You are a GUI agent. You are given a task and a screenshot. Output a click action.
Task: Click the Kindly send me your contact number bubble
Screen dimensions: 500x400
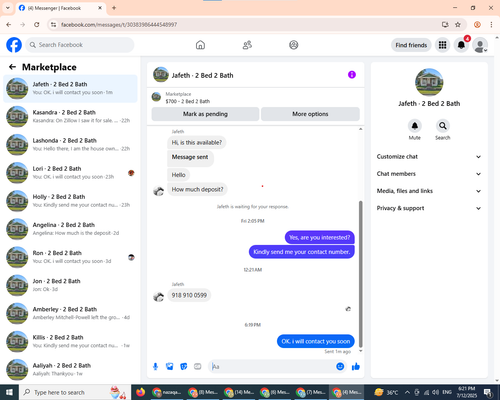pos(302,252)
